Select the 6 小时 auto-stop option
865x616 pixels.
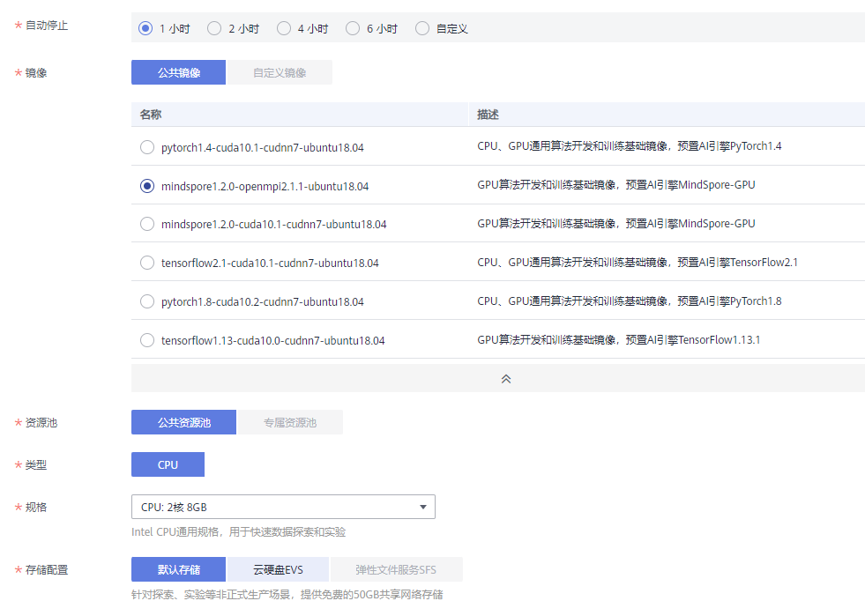(x=353, y=28)
